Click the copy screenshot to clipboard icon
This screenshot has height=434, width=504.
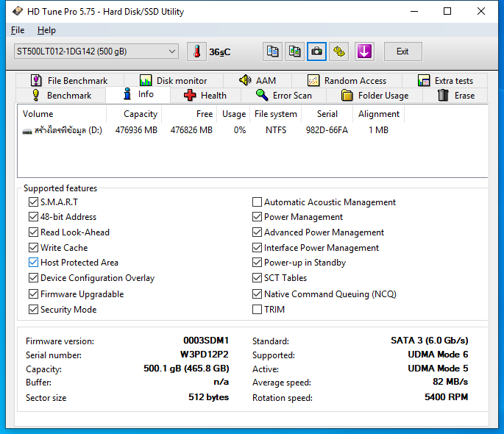click(x=294, y=51)
